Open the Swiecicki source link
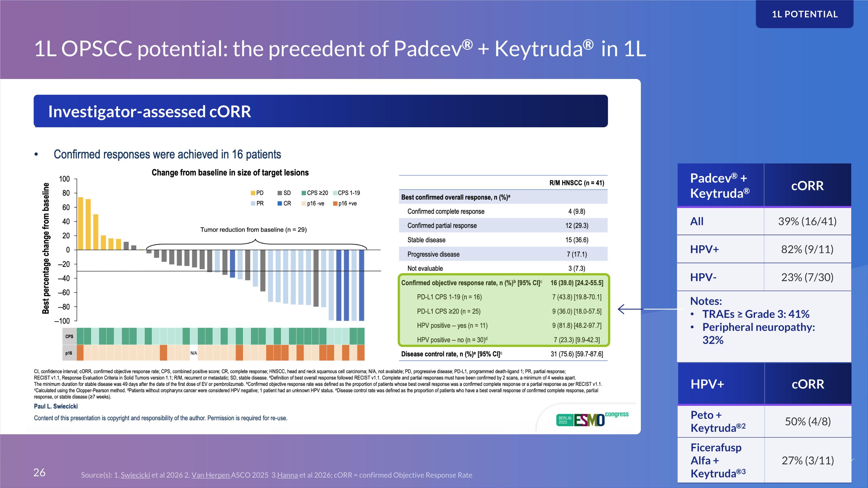This screenshot has height=488, width=868. click(135, 475)
